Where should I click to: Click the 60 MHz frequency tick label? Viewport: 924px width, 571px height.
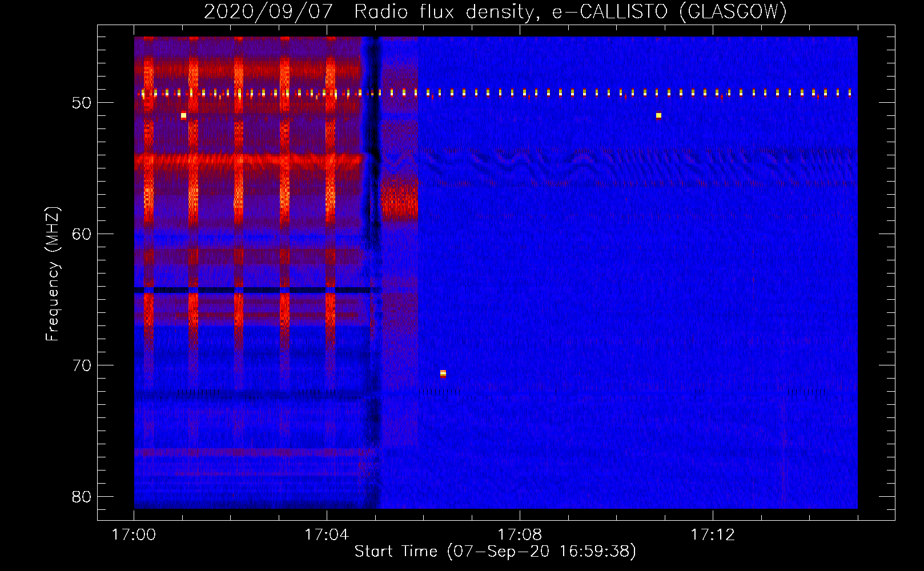pos(82,234)
